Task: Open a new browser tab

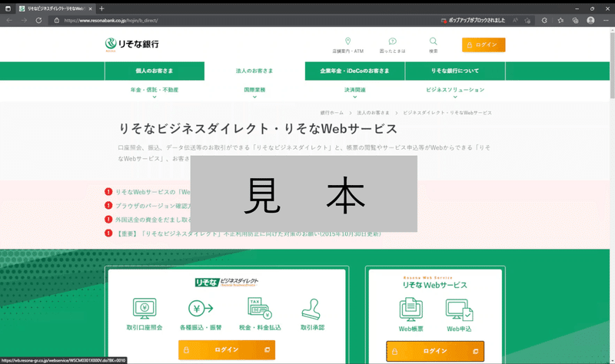Action: tap(101, 8)
